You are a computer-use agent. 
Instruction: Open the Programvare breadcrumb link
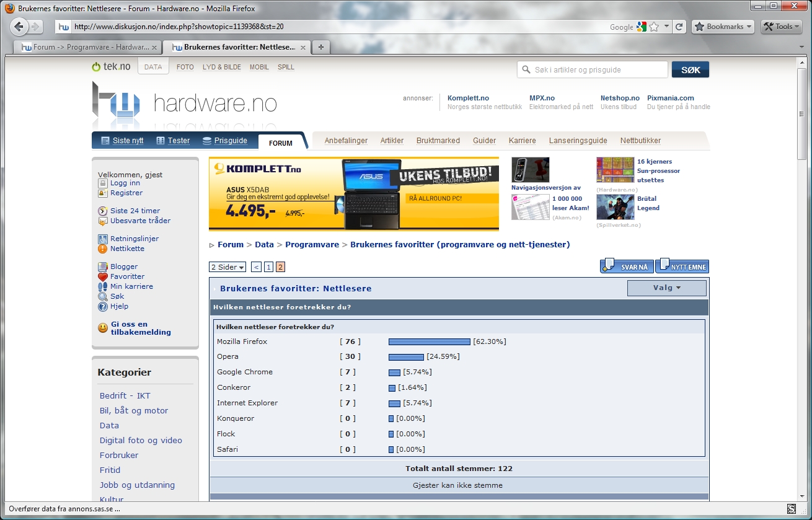point(312,245)
